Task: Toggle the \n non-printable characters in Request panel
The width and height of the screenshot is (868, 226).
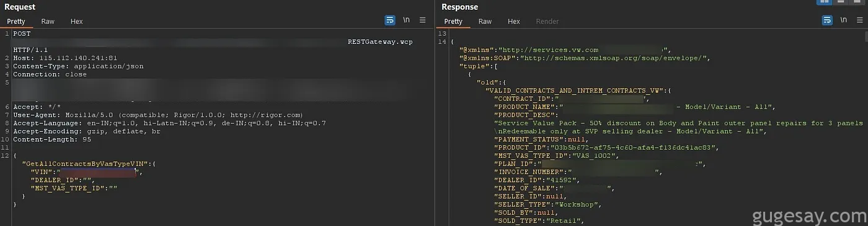Action: [407, 20]
